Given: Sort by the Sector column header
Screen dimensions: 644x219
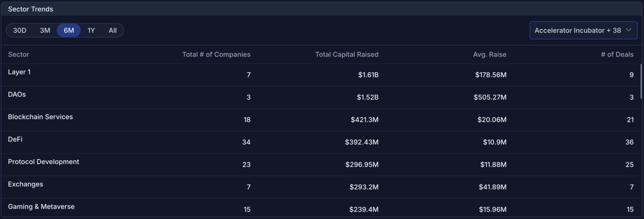Looking at the screenshot, I should (x=18, y=54).
